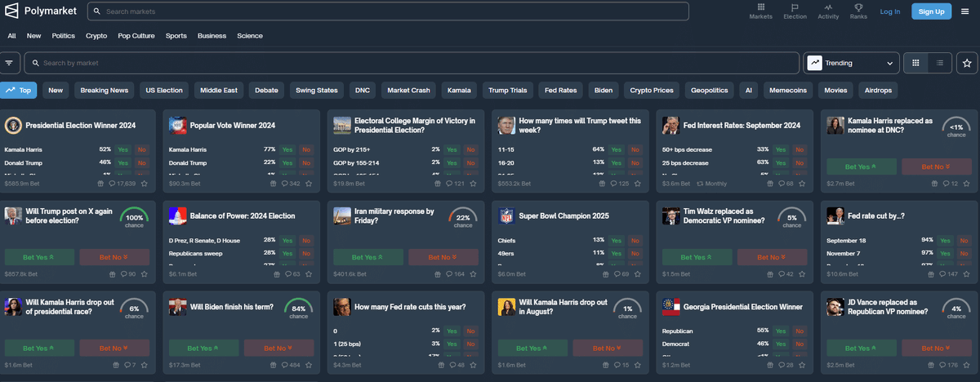980x382 pixels.
Task: Click No for 25 bps decrease Fed rates
Action: click(799, 163)
